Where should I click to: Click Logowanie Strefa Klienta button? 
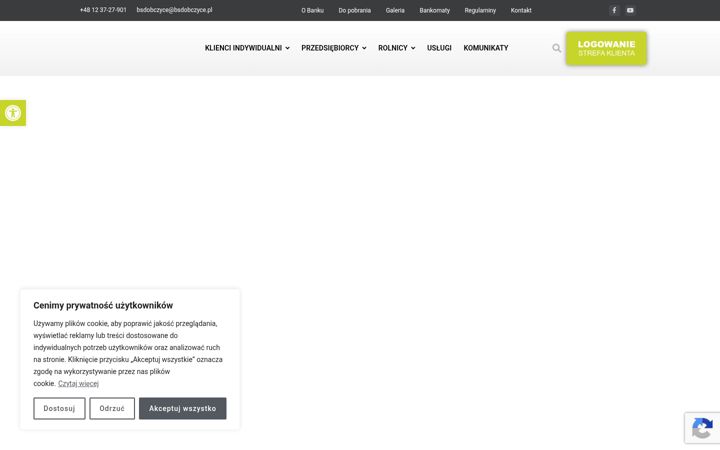pos(606,48)
